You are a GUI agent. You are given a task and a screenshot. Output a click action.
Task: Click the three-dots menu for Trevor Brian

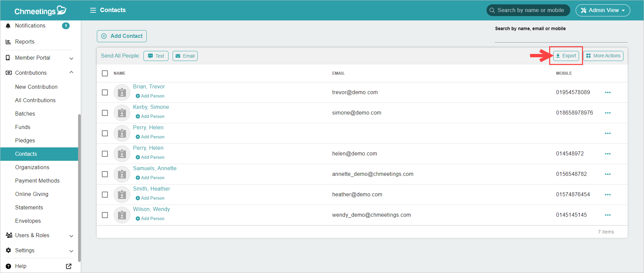coord(607,92)
